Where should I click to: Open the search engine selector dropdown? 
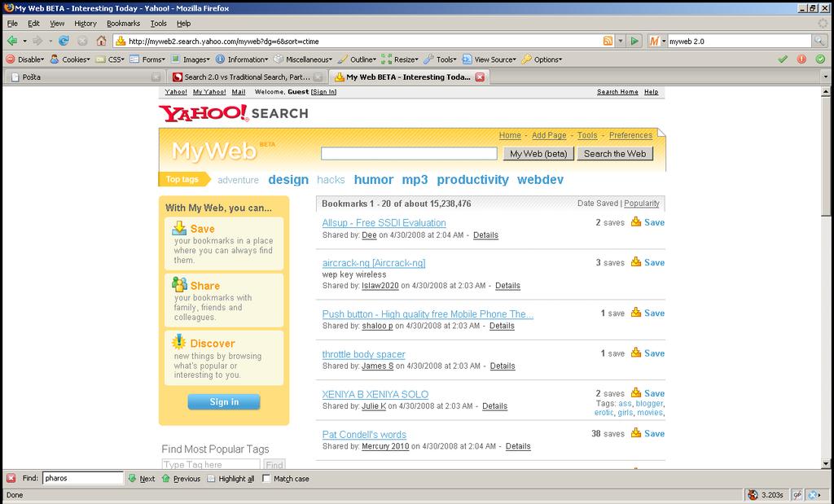(657, 41)
